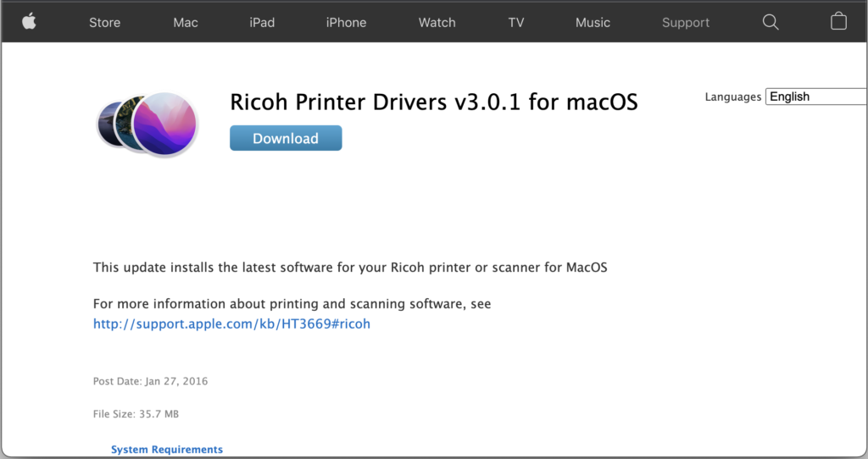Expand the System Requirements section
The height and width of the screenshot is (459, 868).
167,449
